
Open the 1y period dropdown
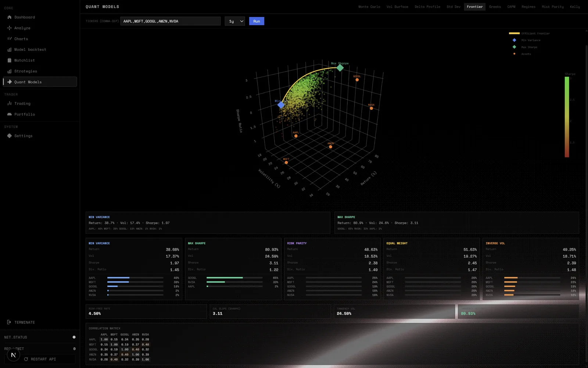[235, 21]
